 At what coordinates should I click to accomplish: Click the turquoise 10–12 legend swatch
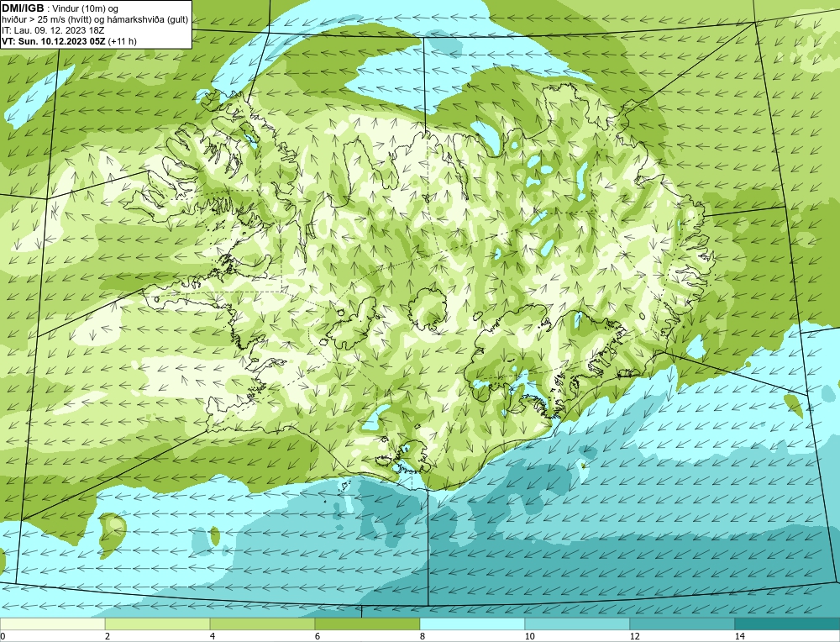[x=576, y=624]
